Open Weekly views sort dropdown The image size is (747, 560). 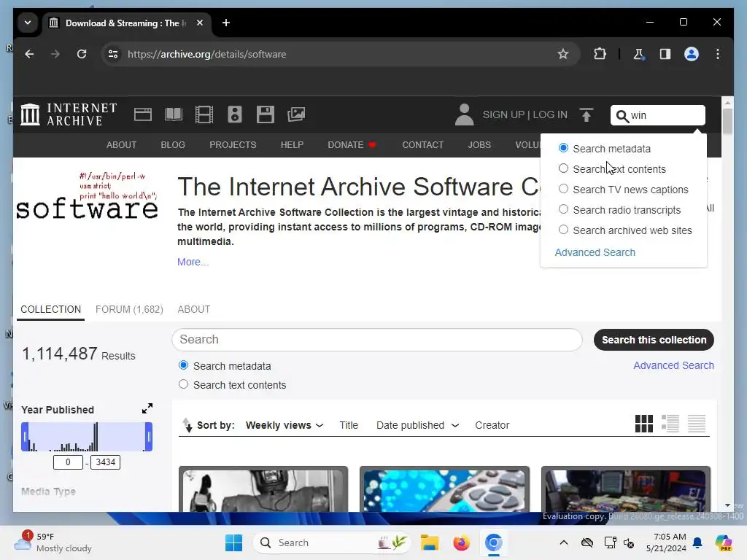point(285,425)
